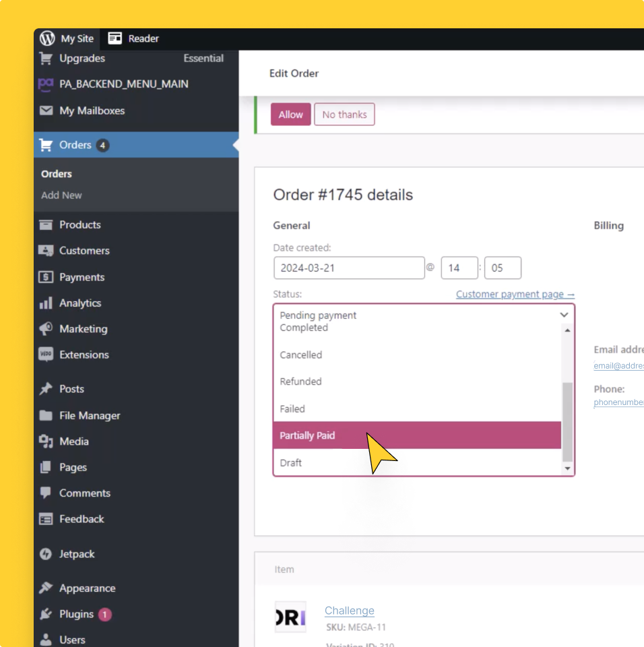The image size is (644, 647).
Task: Click the No thanks button
Action: [x=344, y=115]
